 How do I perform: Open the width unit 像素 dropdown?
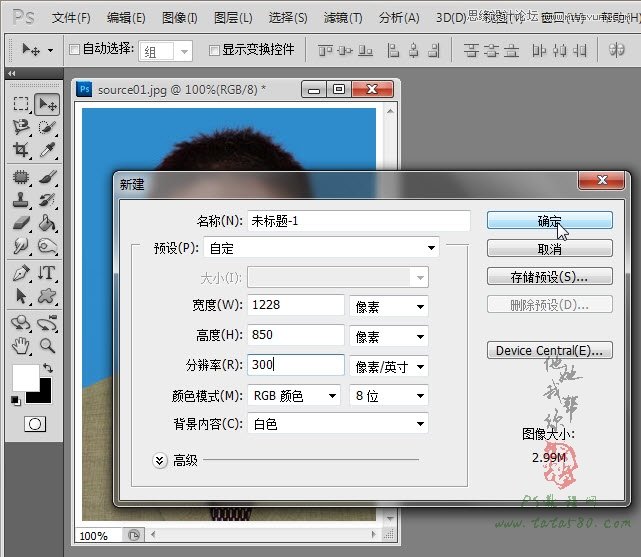coord(389,306)
